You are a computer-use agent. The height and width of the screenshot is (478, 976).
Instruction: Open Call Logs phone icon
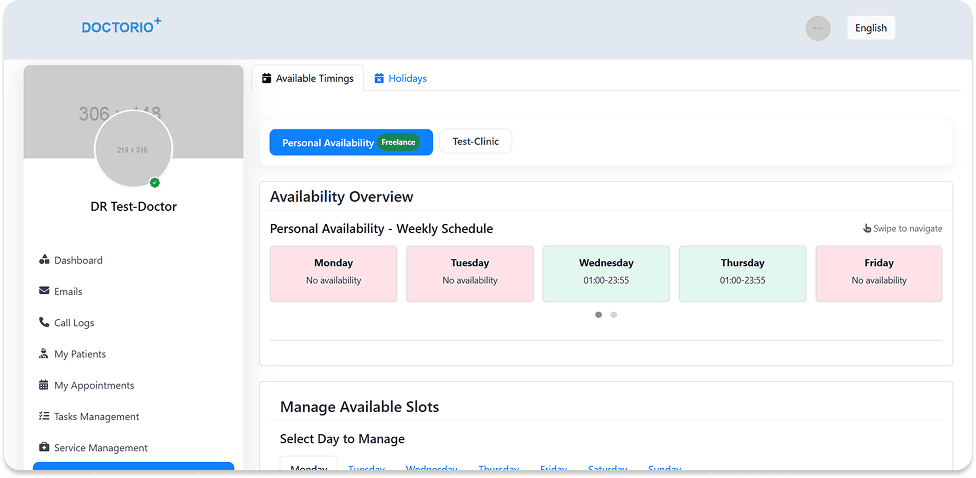click(x=44, y=323)
